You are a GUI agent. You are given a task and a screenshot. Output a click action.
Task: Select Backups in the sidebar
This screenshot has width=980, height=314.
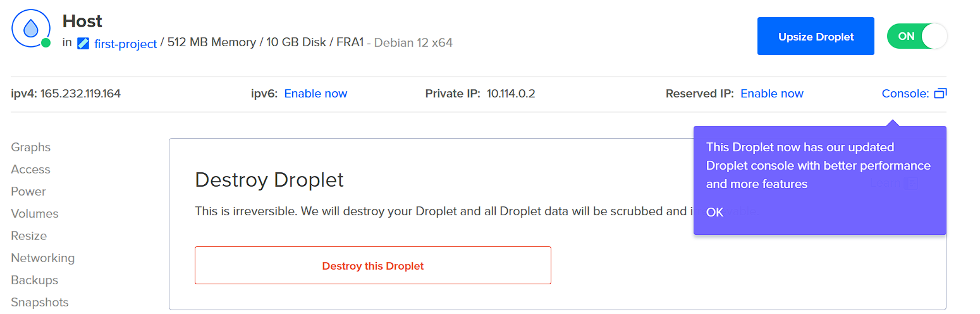[x=35, y=280]
